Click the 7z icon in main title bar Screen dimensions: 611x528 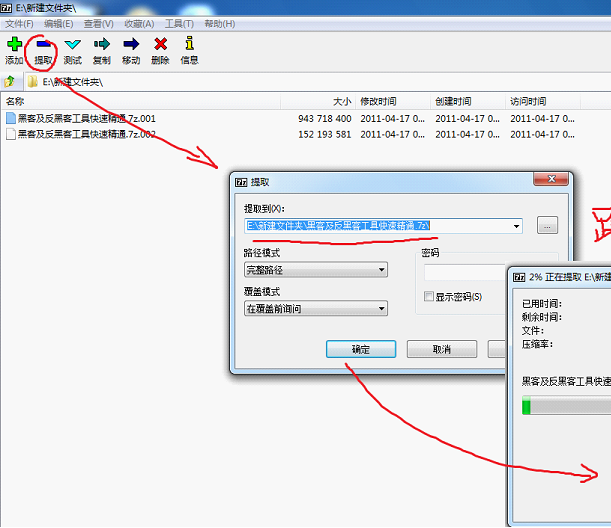click(x=6, y=7)
